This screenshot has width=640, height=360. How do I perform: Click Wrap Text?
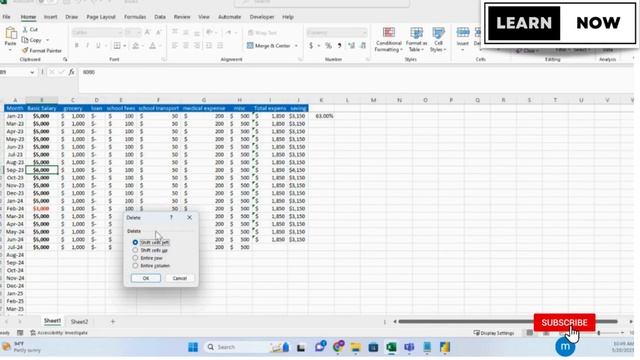262,33
